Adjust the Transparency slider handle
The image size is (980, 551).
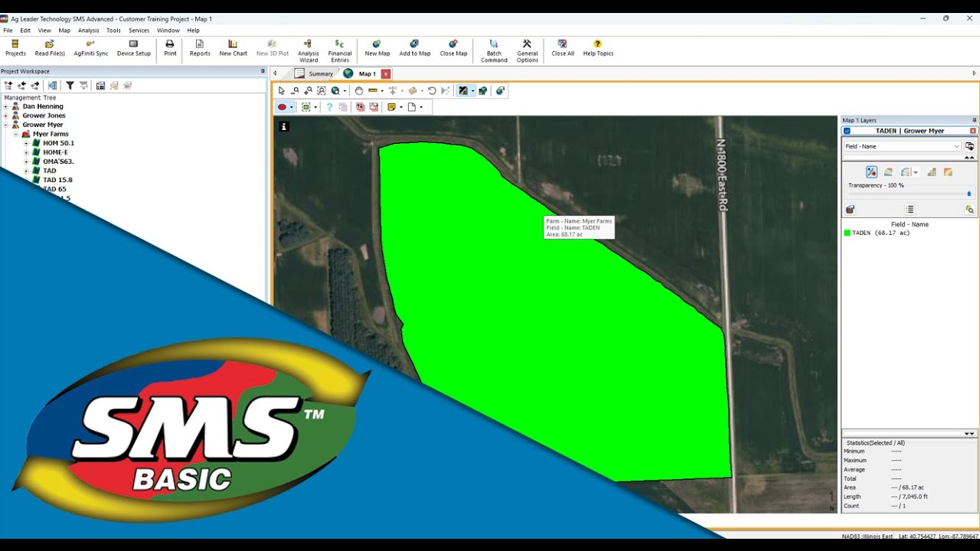(969, 194)
